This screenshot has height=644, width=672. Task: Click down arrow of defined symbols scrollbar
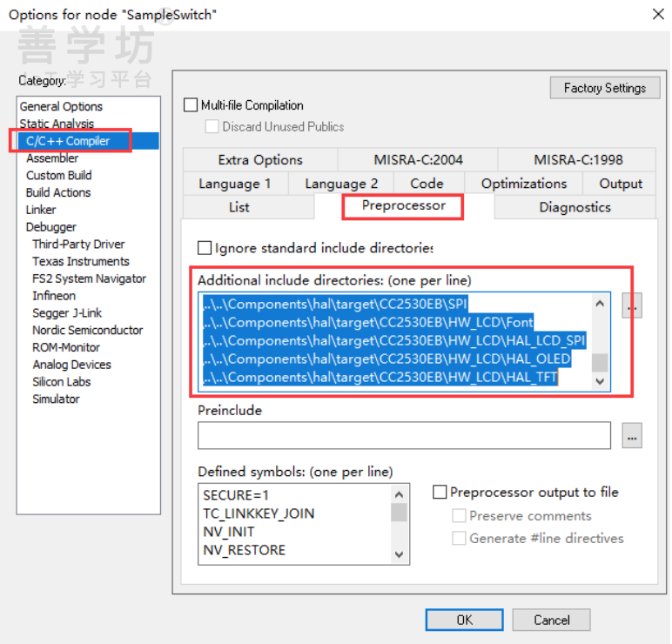pyautogui.click(x=399, y=554)
